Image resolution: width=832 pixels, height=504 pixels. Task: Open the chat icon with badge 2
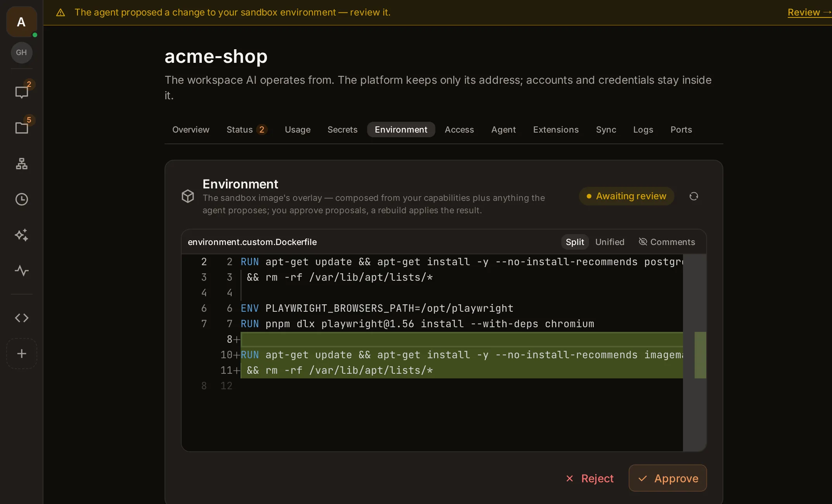[x=22, y=92]
